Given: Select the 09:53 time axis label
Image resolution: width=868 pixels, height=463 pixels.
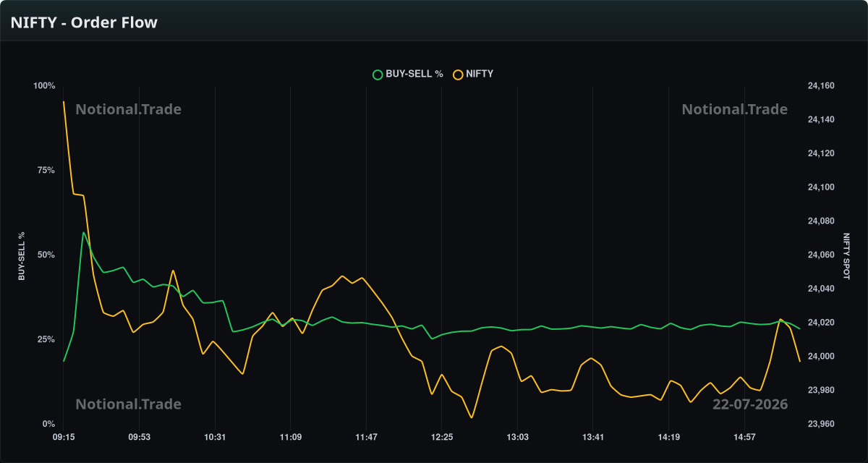Looking at the screenshot, I should pyautogui.click(x=139, y=437).
